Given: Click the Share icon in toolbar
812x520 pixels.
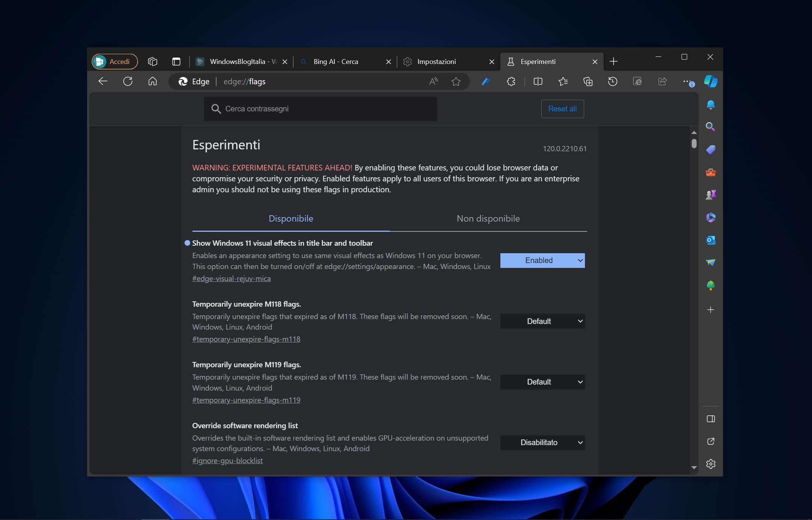Looking at the screenshot, I should point(662,81).
